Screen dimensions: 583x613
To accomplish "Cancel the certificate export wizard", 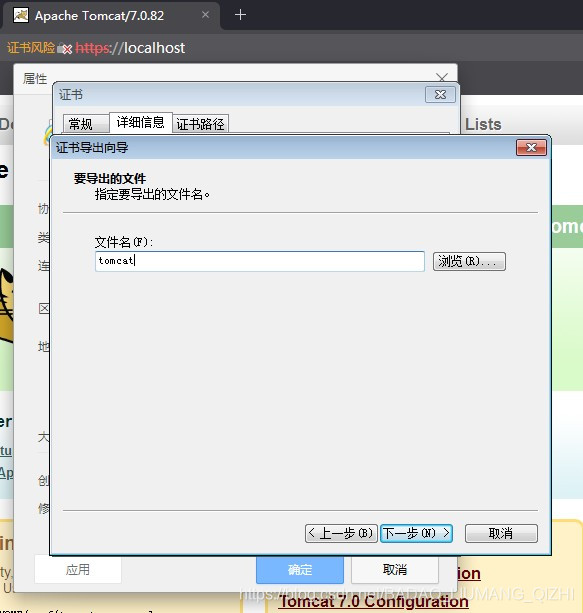I will tap(501, 533).
